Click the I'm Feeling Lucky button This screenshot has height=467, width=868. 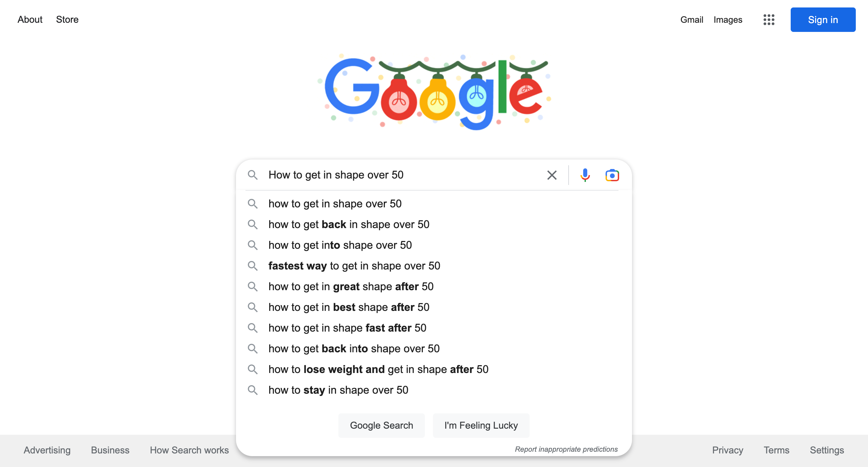click(481, 425)
